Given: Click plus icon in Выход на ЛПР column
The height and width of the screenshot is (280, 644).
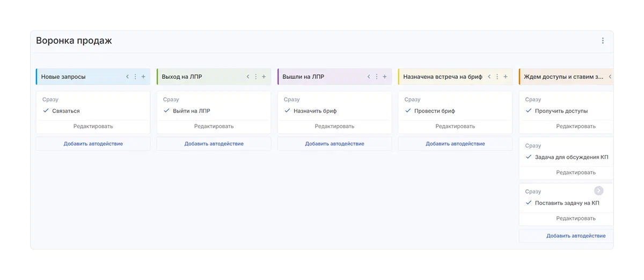Looking at the screenshot, I should coord(264,77).
